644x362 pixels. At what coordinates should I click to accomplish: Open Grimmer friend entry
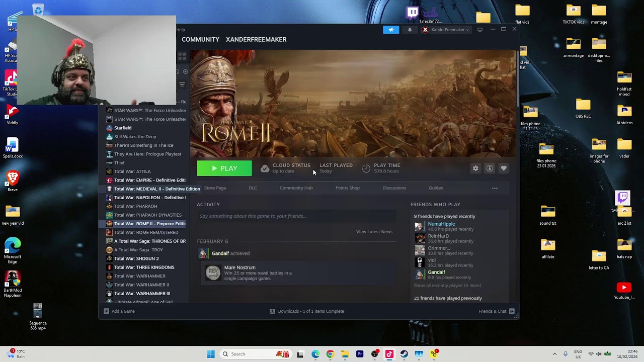tap(439, 248)
